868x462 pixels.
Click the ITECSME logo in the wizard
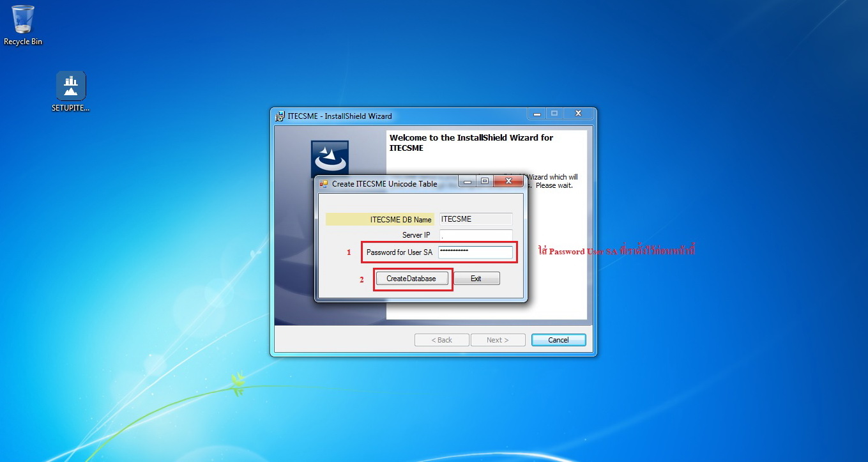330,158
